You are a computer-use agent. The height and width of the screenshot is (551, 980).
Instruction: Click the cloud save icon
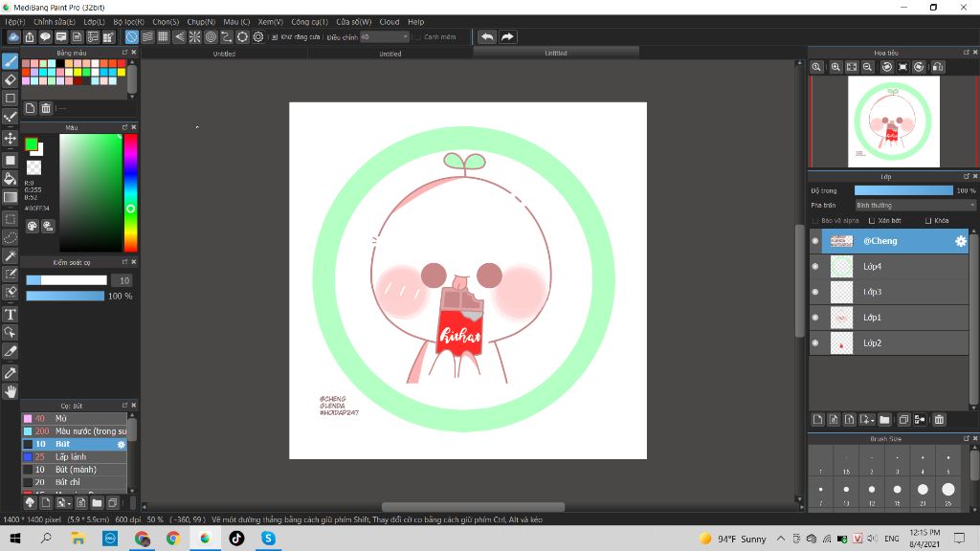point(13,37)
